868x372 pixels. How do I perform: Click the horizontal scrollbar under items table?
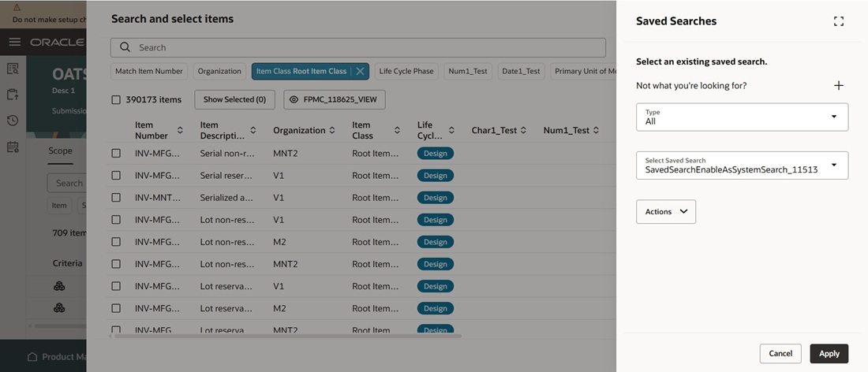click(286, 336)
